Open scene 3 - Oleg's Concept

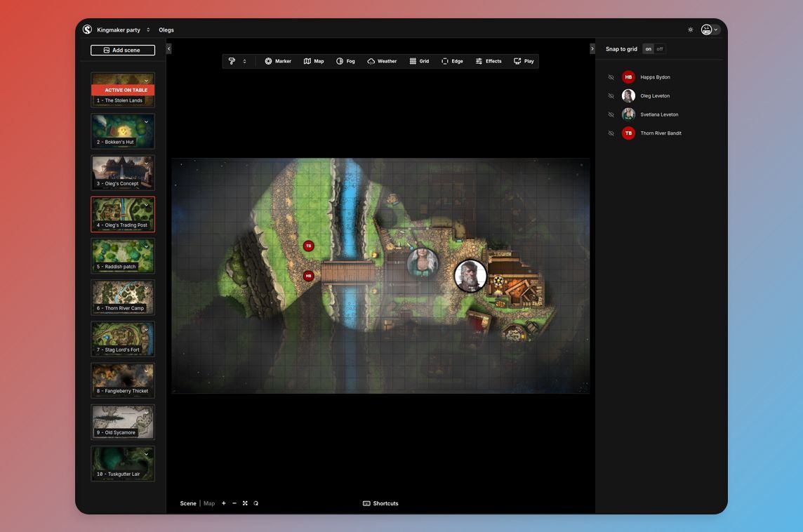[x=123, y=173]
